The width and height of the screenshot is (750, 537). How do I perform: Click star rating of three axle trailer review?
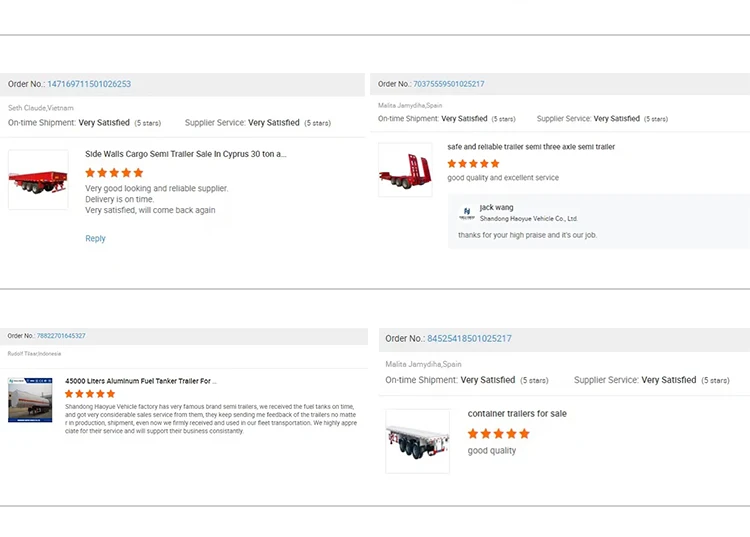(473, 163)
